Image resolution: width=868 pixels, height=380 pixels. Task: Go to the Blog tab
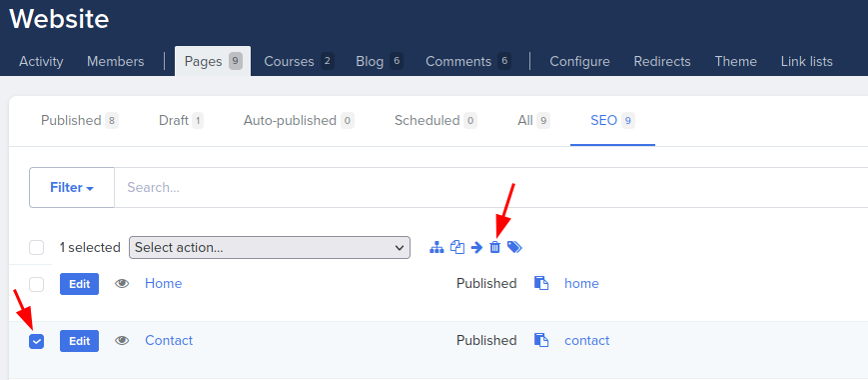(x=380, y=61)
